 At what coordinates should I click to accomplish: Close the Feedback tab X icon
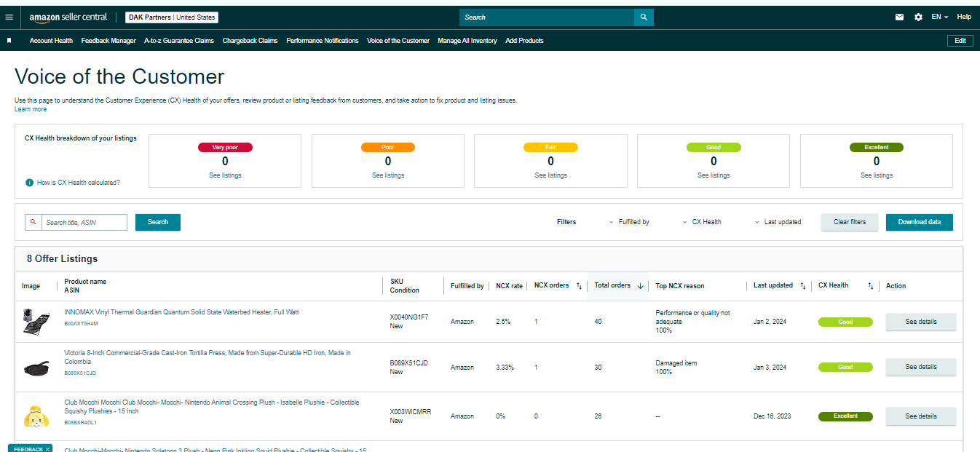(48, 449)
